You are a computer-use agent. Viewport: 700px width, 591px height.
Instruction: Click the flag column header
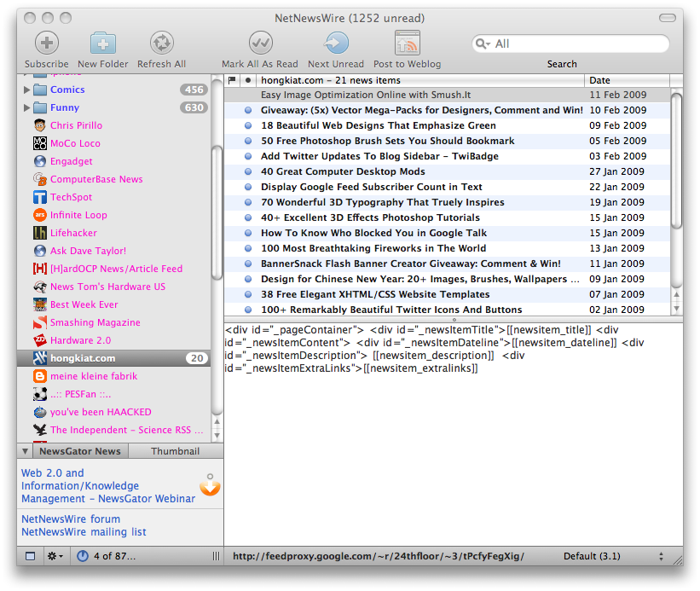pos(232,80)
